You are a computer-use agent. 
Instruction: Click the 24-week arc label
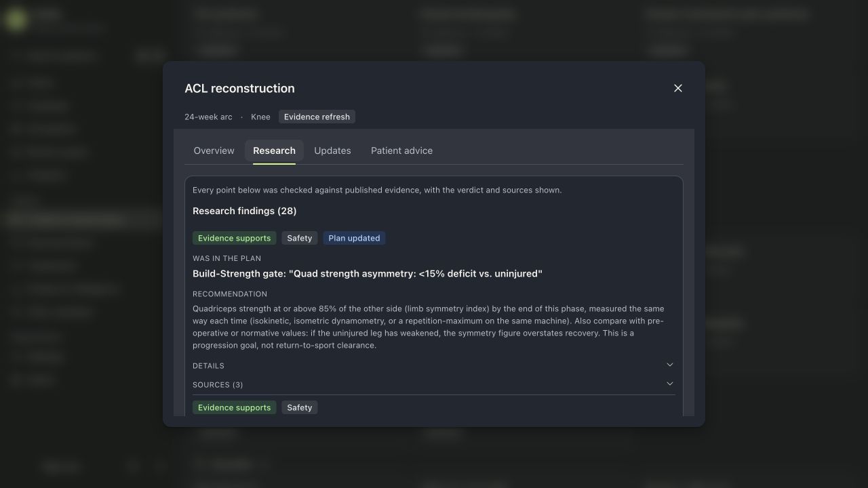click(x=208, y=117)
